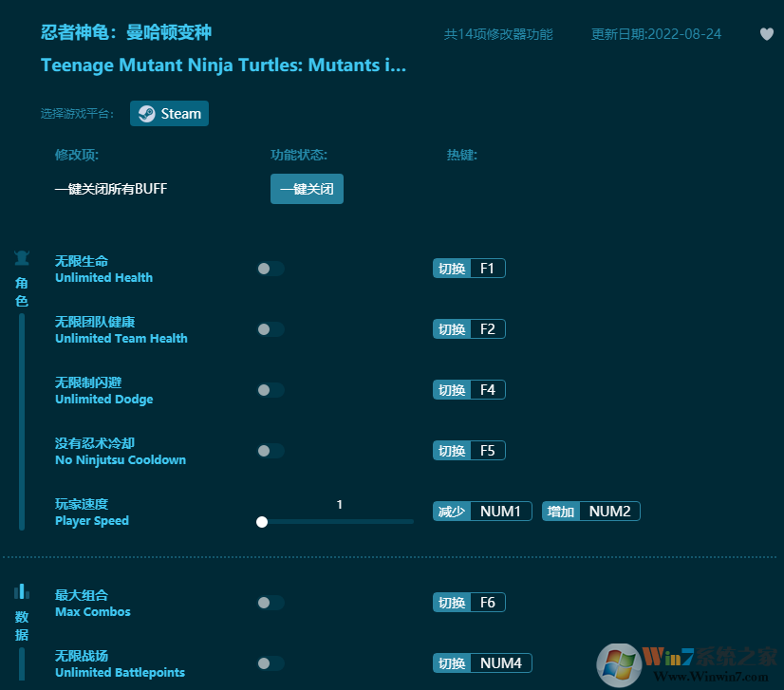The height and width of the screenshot is (690, 784).
Task: Switch on Unlimited Battlepoints toggle
Action: tap(270, 663)
